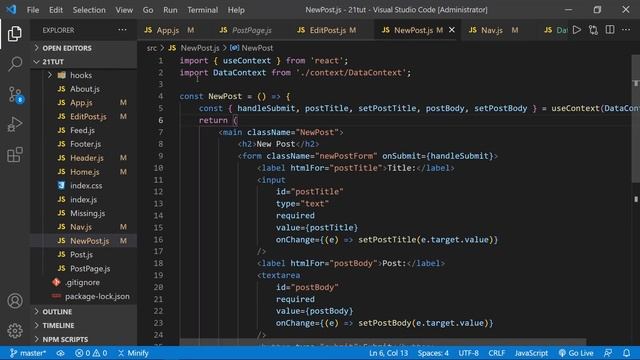
Task: Open the Search view in activity bar
Action: point(15,64)
